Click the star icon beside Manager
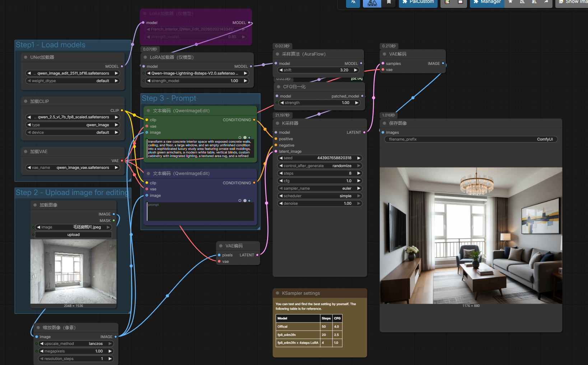This screenshot has height=365, width=588. (510, 2)
